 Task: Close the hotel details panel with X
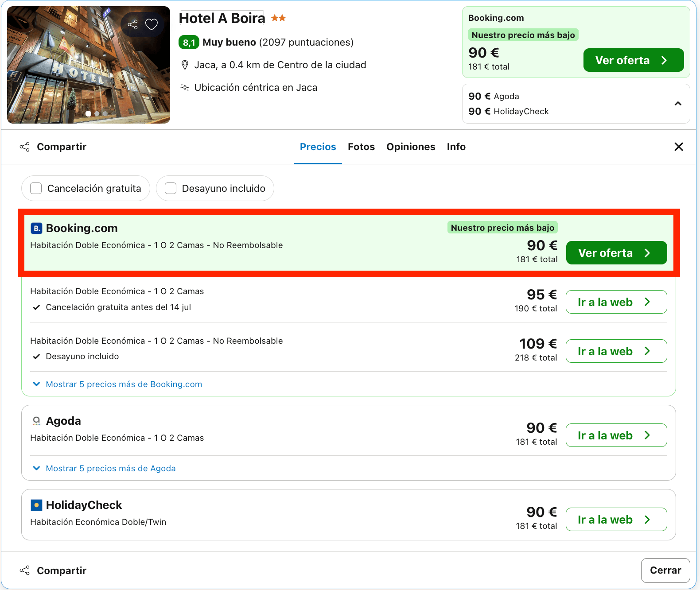[x=678, y=147]
